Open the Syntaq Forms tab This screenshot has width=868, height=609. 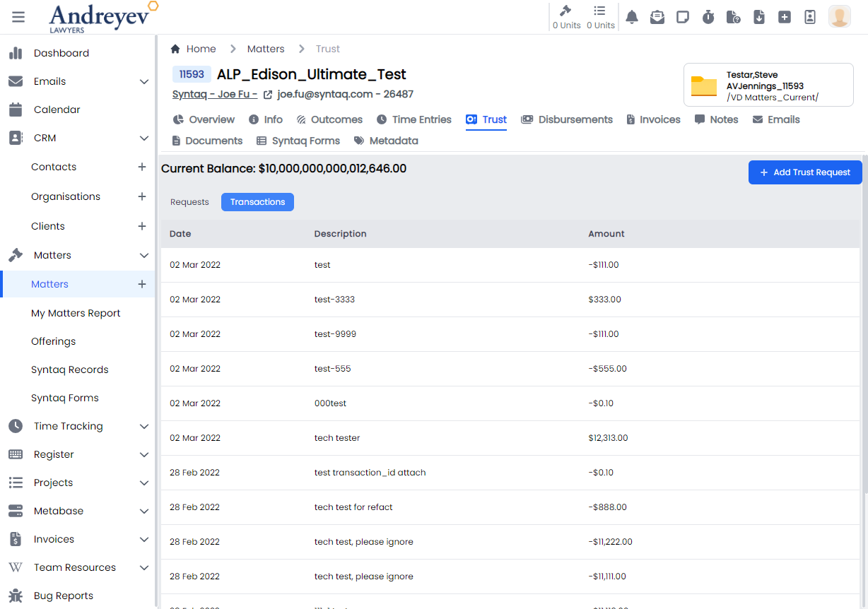[x=298, y=141]
